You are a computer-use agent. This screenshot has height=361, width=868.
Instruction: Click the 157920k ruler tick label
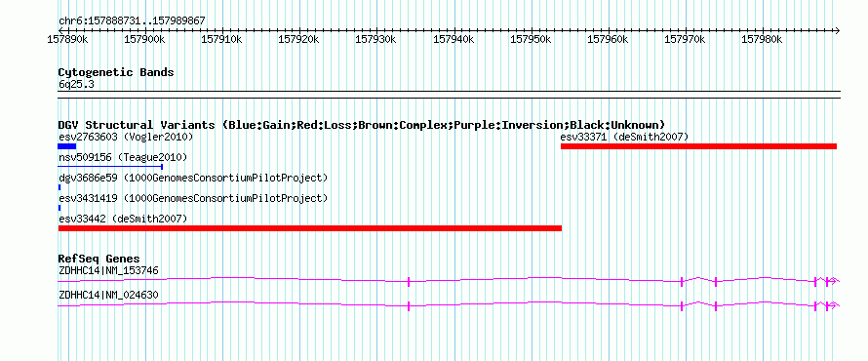point(299,39)
